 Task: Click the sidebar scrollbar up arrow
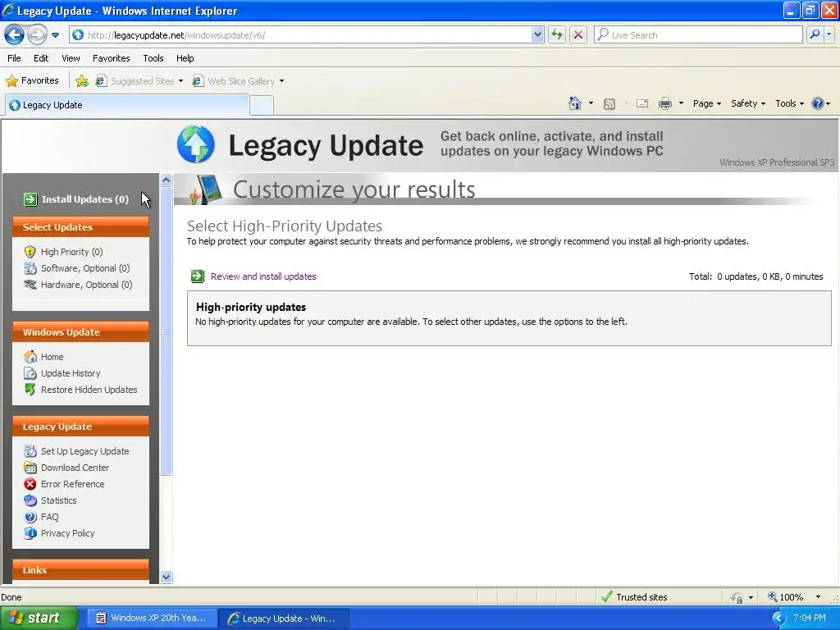(x=166, y=180)
